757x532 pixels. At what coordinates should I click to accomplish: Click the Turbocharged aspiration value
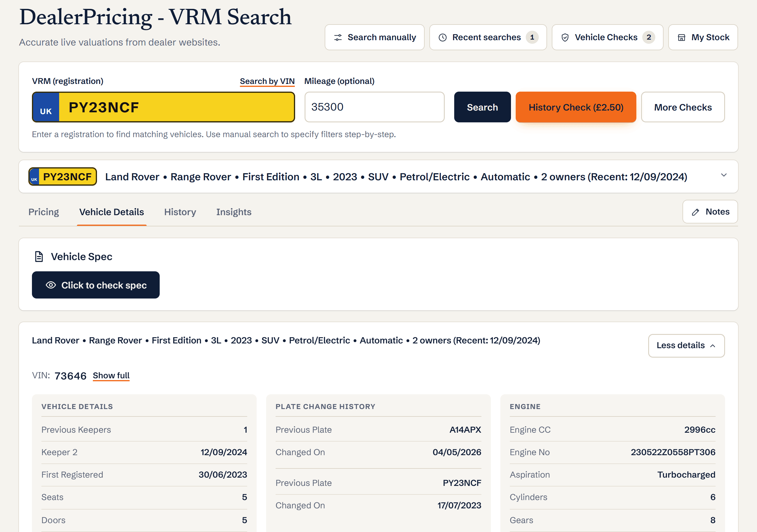(686, 474)
